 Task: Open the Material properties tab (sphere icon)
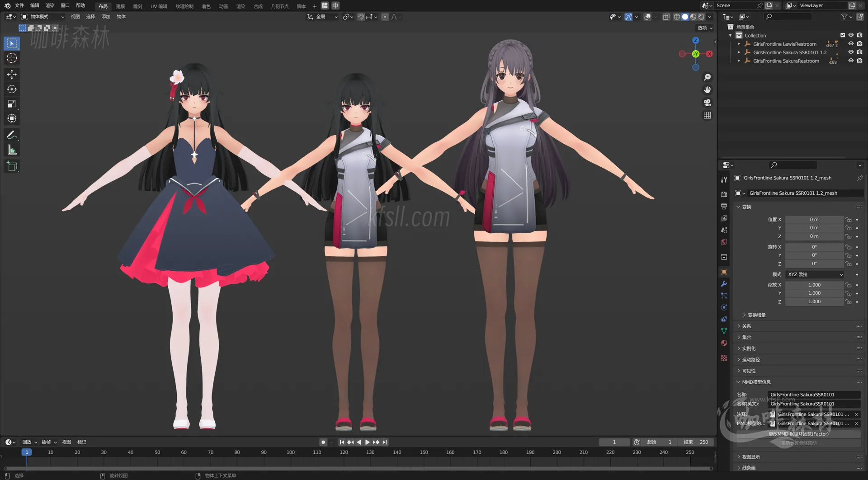pos(724,343)
